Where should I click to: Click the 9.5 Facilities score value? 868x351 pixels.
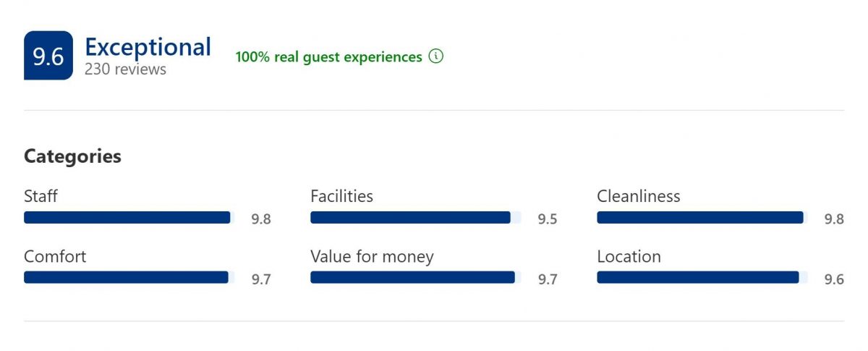click(547, 219)
